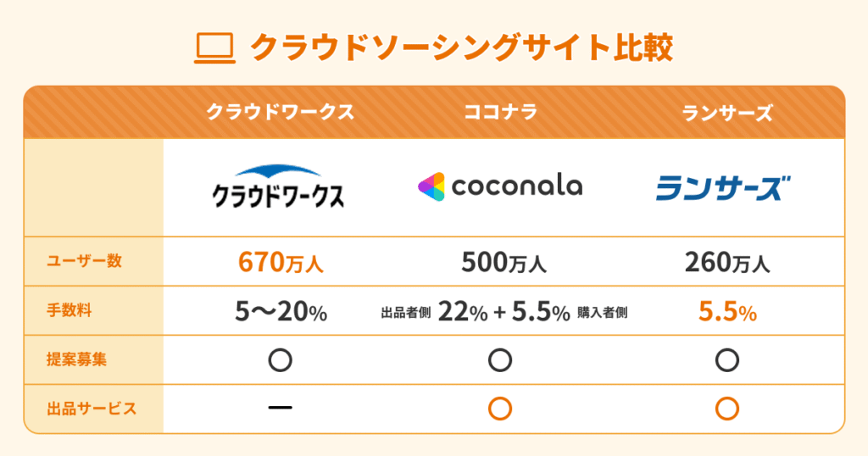Image resolution: width=868 pixels, height=456 pixels.
Task: Select the ココナラ column header
Action: (500, 113)
